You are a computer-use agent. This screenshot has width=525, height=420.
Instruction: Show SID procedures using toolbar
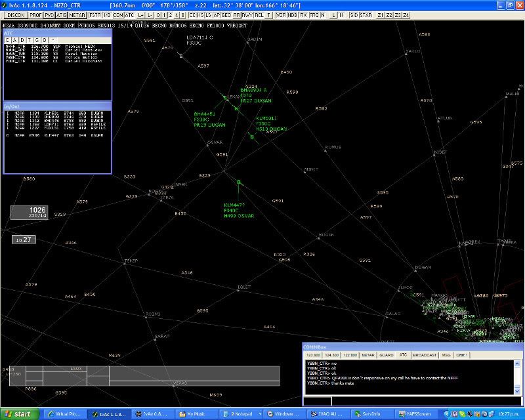[354, 14]
